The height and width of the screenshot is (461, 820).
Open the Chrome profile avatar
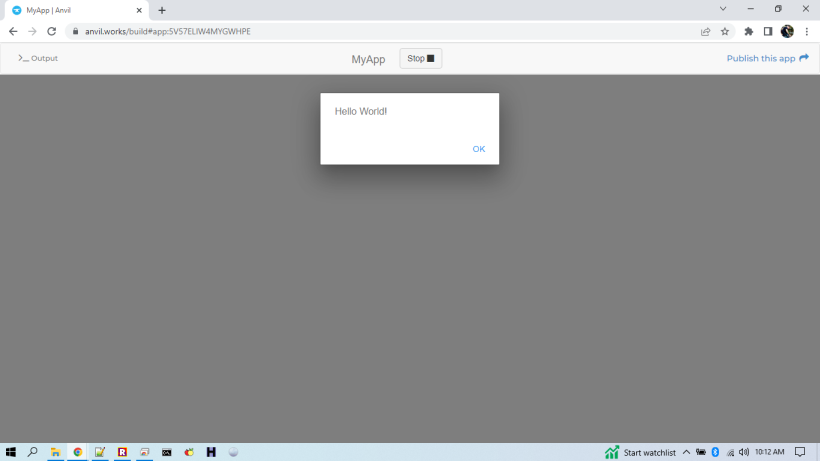point(787,31)
